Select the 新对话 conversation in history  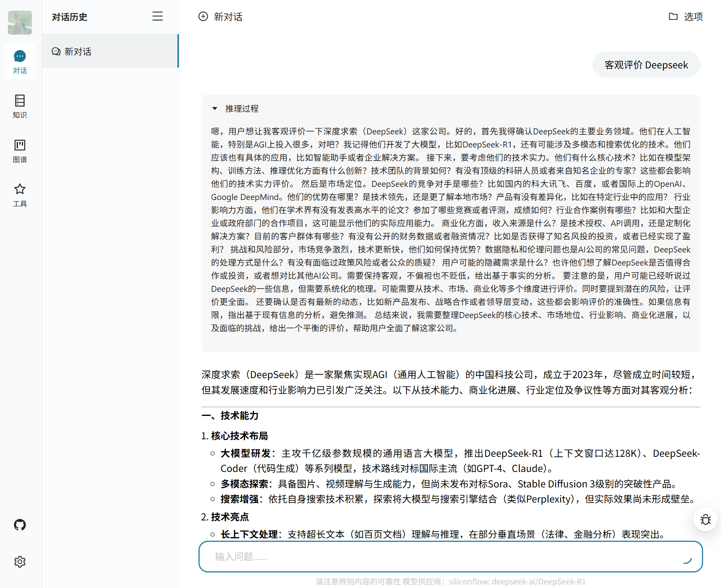coord(110,51)
